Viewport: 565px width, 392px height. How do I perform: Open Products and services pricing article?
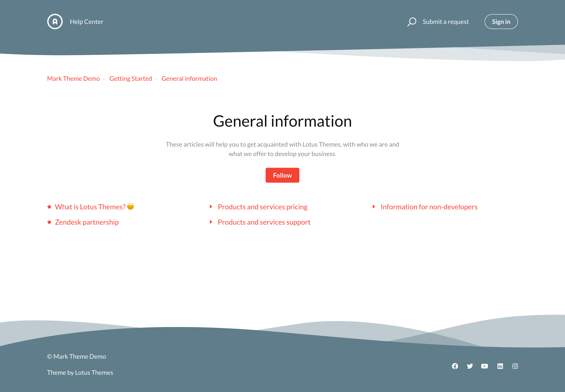pyautogui.click(x=262, y=207)
